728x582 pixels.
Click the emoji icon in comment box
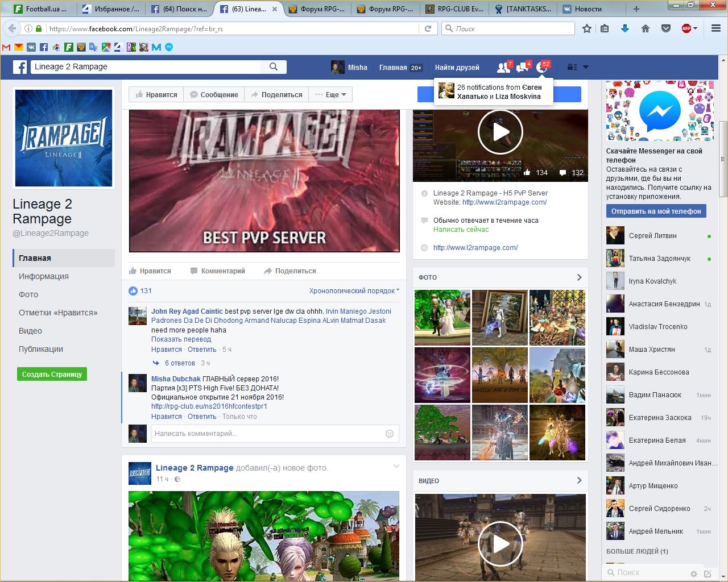coord(390,434)
